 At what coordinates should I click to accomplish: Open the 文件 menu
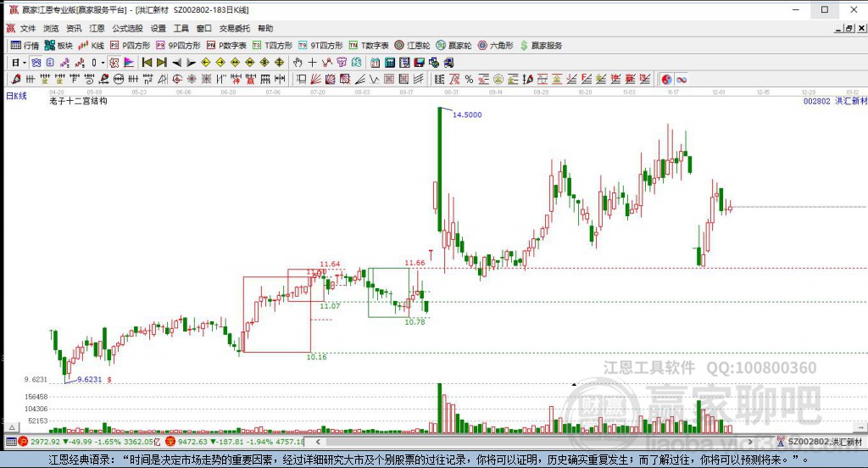28,28
